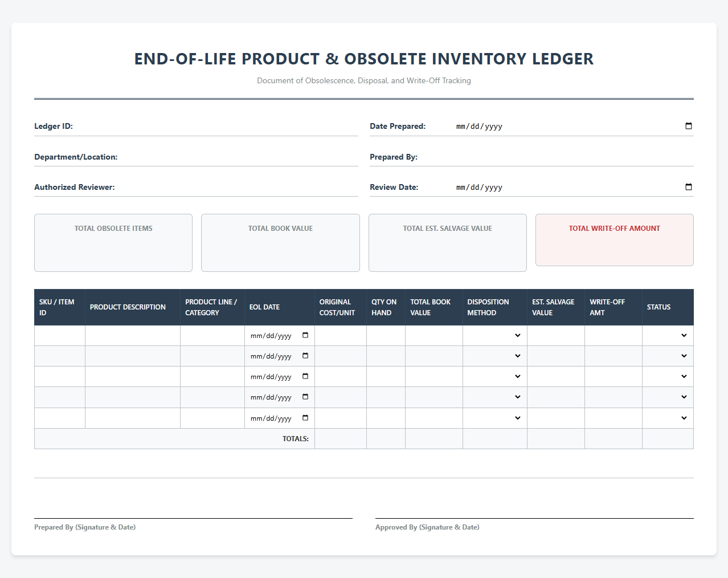Expand Disposition Method dropdown in third row

(x=495, y=376)
